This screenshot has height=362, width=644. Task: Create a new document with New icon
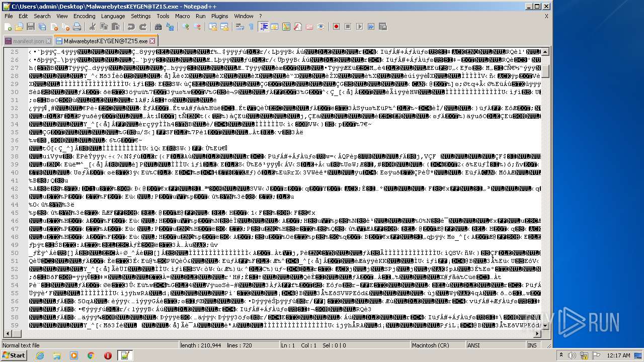(x=8, y=27)
